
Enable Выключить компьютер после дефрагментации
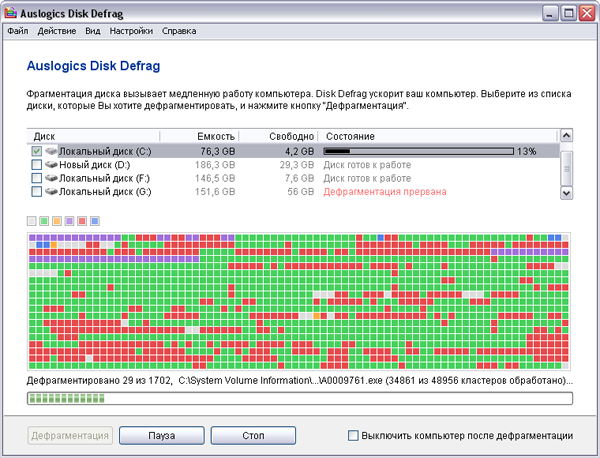coord(353,435)
